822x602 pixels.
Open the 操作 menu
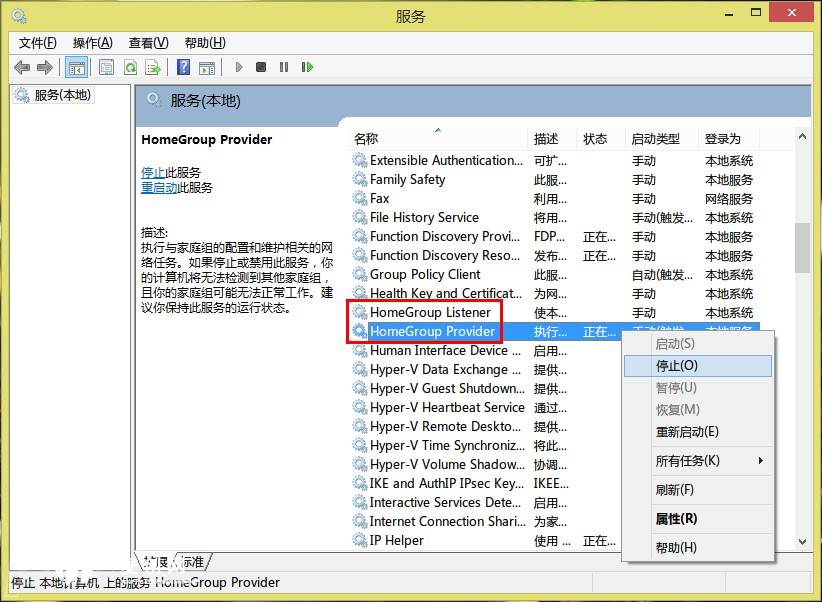tap(91, 43)
